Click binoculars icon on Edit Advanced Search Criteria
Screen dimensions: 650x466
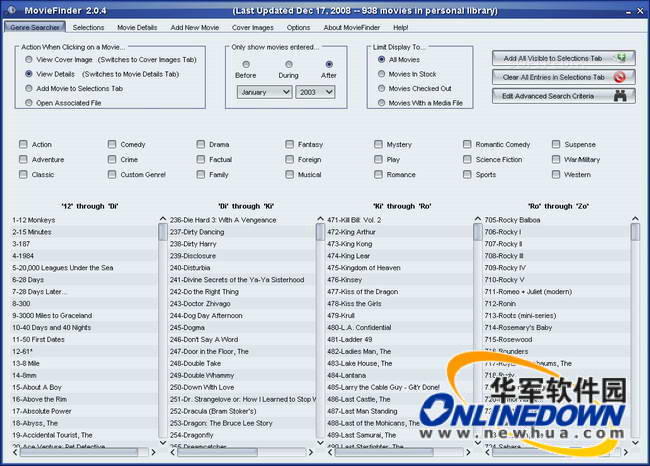coord(620,96)
